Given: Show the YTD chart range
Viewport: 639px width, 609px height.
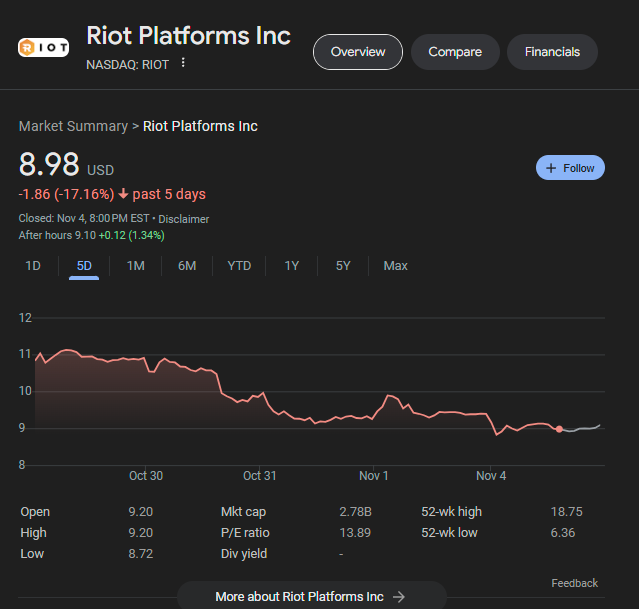Looking at the screenshot, I should (x=239, y=266).
